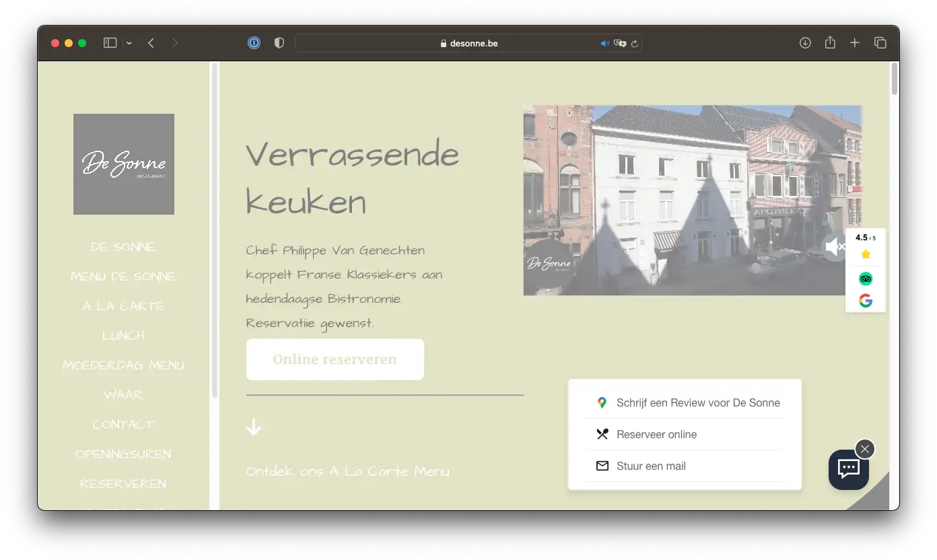Expand the sidebar dropdown chevron
Screen dimensions: 937x560
pos(129,43)
